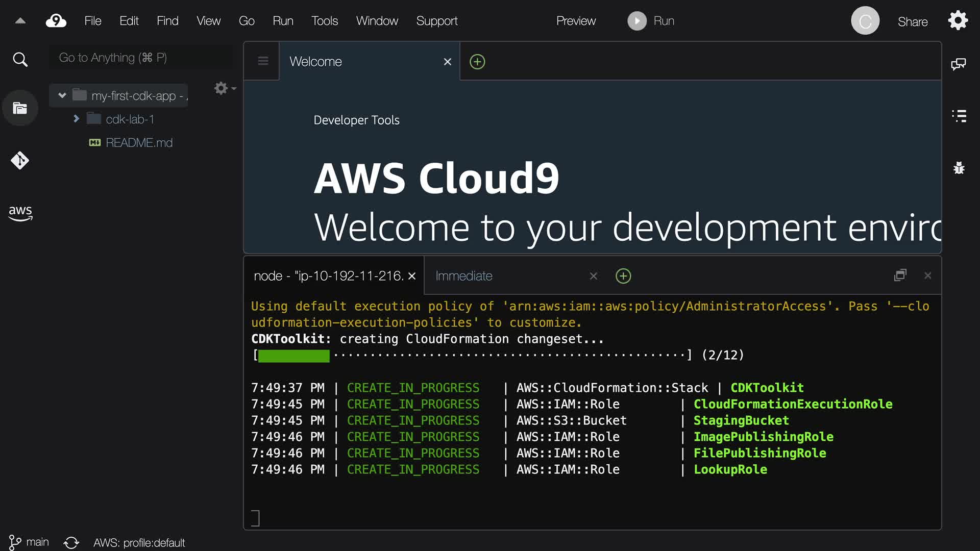Click the Cloud9 logo icon
The image size is (980, 551).
56,21
